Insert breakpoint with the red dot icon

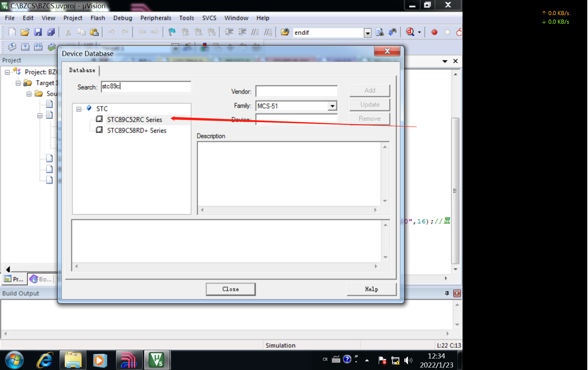coord(434,32)
